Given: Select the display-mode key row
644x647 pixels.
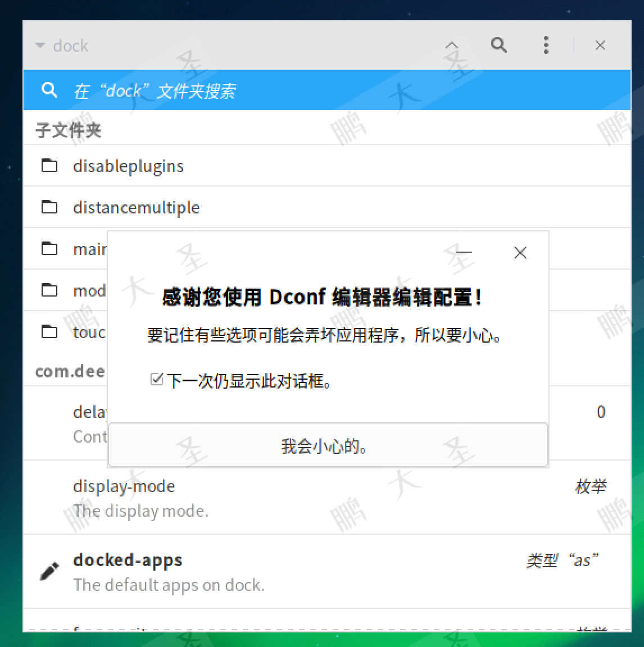Looking at the screenshot, I should (327, 498).
